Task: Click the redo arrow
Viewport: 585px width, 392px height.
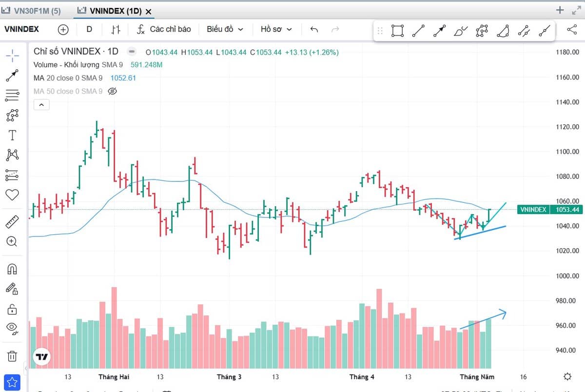Action: 335,29
